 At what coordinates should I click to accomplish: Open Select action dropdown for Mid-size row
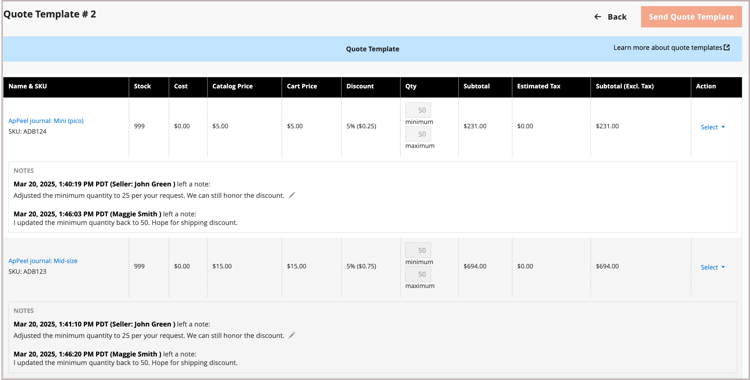(713, 268)
